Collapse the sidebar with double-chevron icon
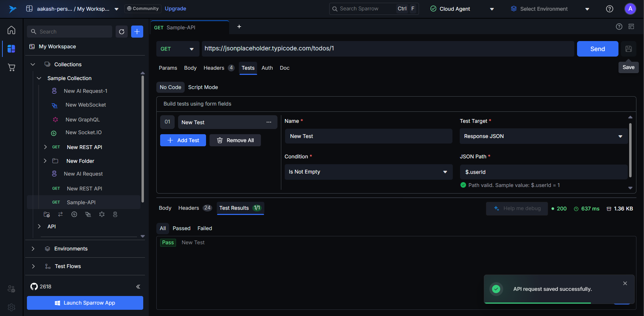 coord(138,287)
